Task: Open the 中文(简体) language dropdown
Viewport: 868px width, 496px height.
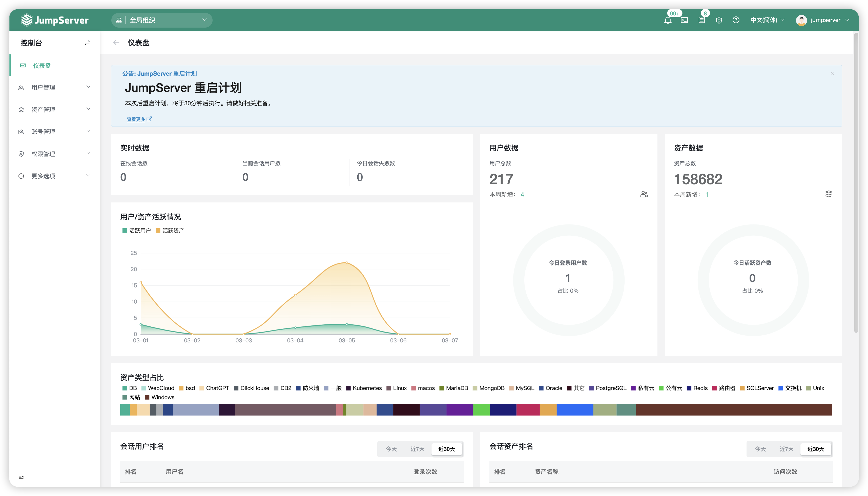Action: (x=768, y=20)
